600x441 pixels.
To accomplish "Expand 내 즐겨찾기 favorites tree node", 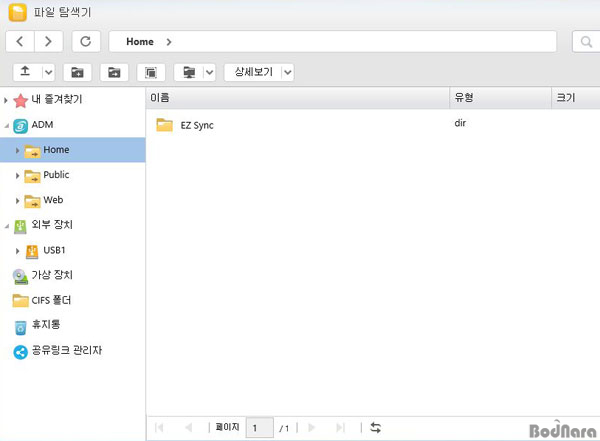I will 6,100.
